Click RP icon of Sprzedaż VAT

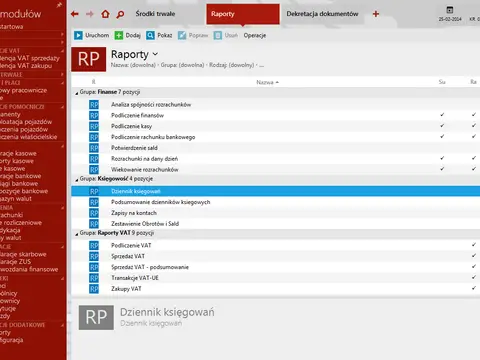point(94,256)
